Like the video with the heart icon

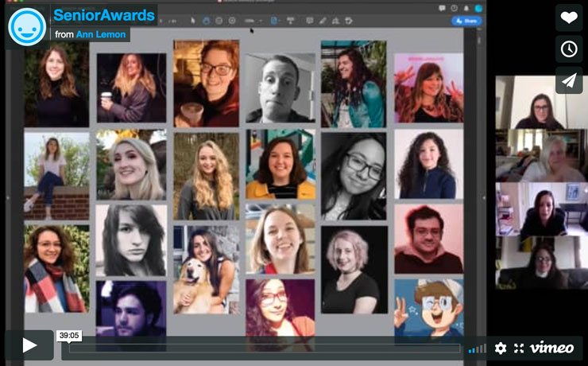click(568, 18)
